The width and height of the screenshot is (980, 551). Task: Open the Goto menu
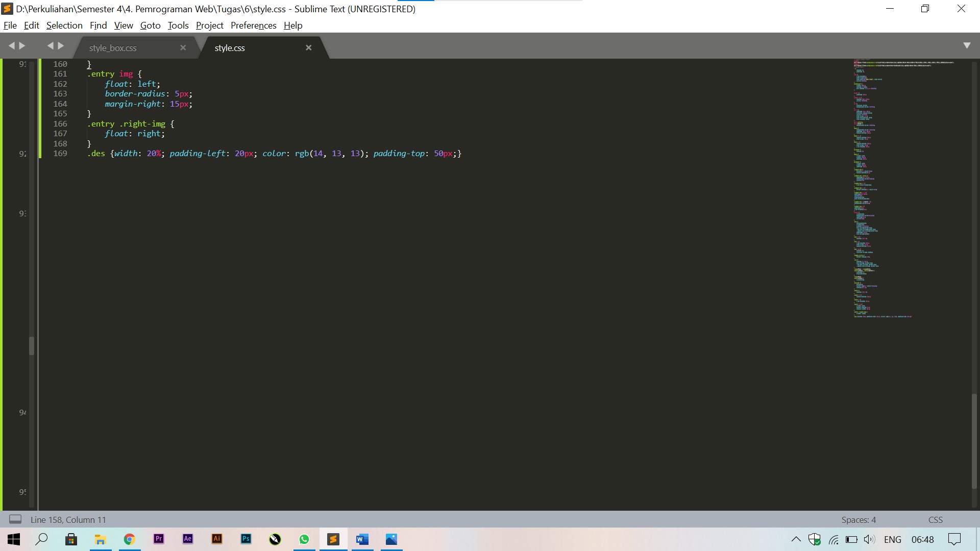[150, 26]
